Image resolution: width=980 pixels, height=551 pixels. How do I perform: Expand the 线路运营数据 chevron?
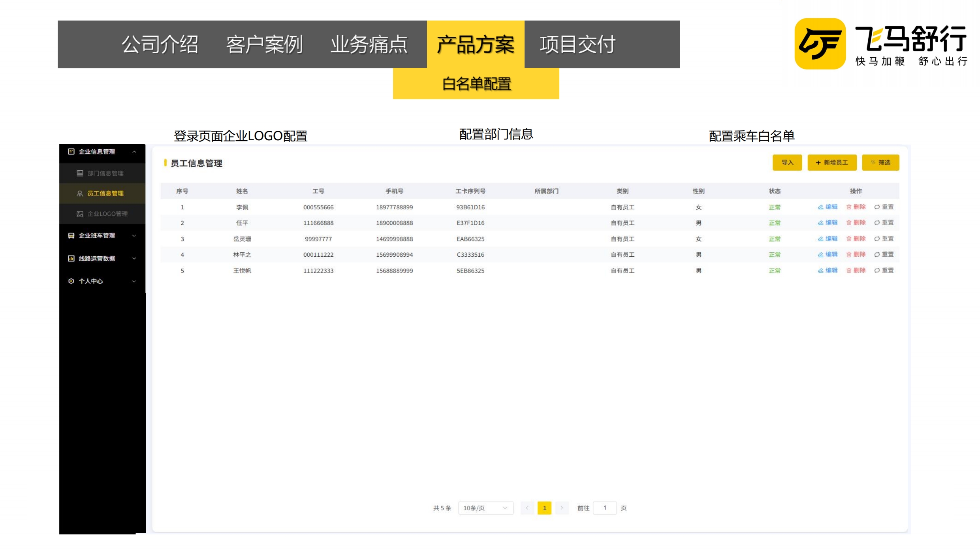point(134,259)
